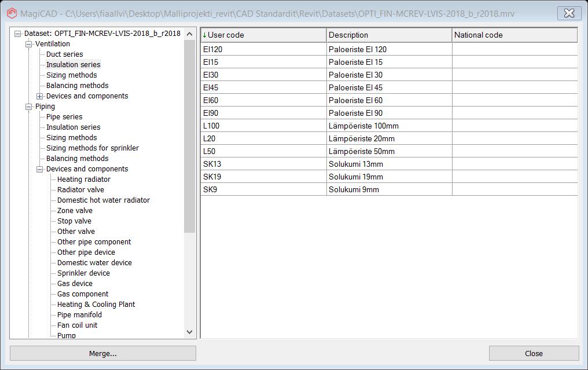Viewport: 588px width, 370px height.
Task: Close the MagiCAD dataset window
Action: pos(569,13)
